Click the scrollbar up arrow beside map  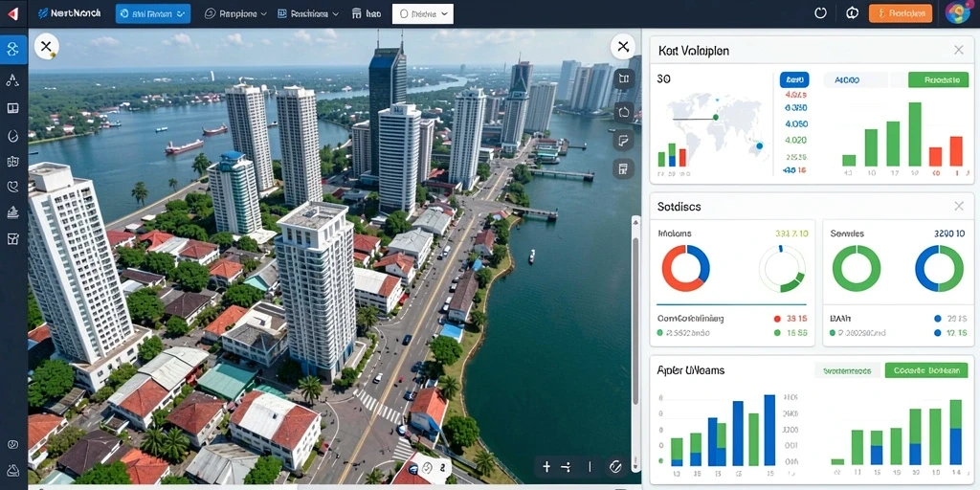click(636, 220)
